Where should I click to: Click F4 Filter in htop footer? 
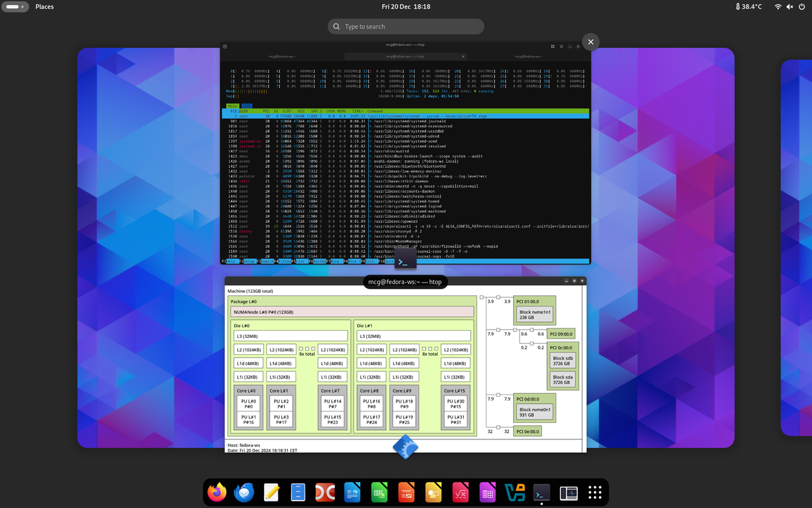(x=283, y=261)
